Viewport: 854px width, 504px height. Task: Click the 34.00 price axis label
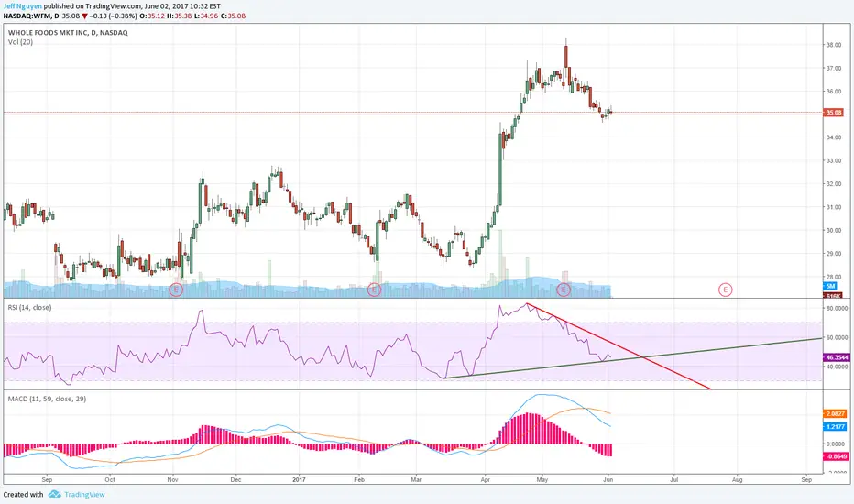tap(834, 137)
